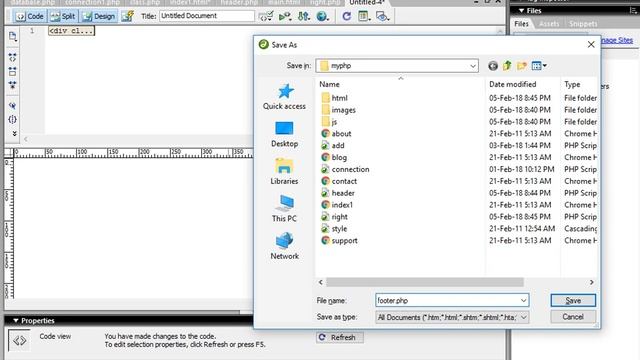Screen dimensions: 640x360
Task: Click the File name field with footer.php
Action: tap(452, 300)
